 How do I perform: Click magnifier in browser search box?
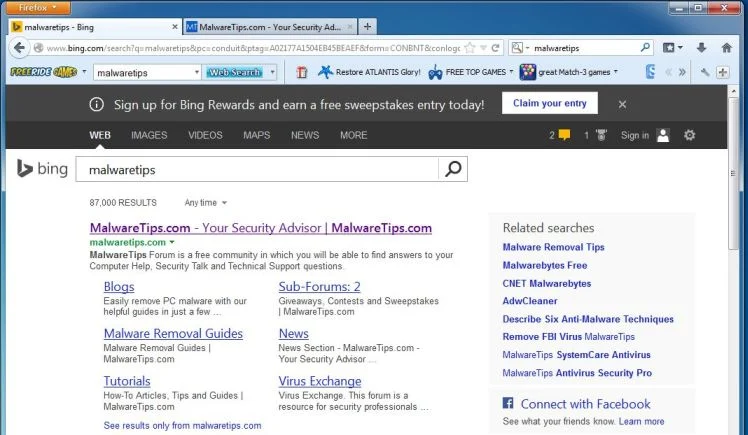(x=645, y=47)
